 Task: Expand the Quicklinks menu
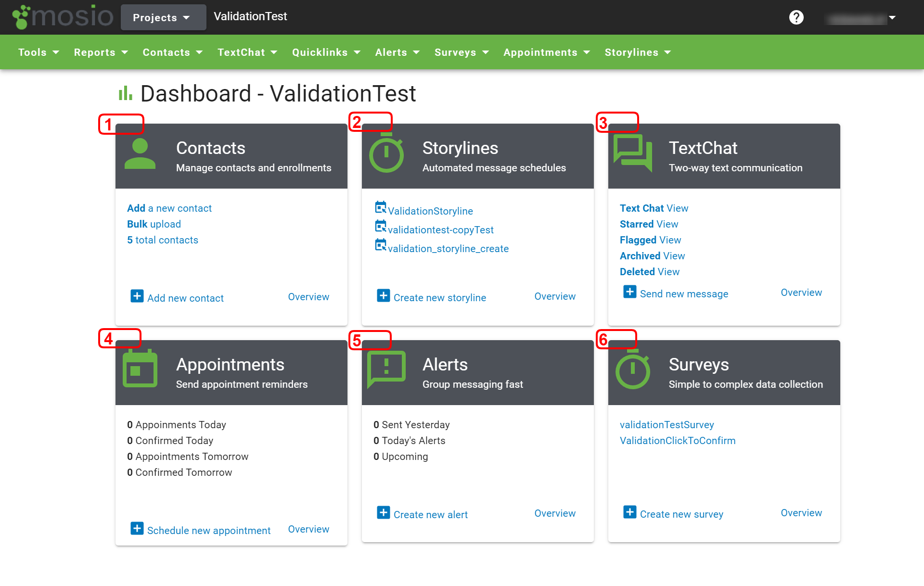click(326, 52)
